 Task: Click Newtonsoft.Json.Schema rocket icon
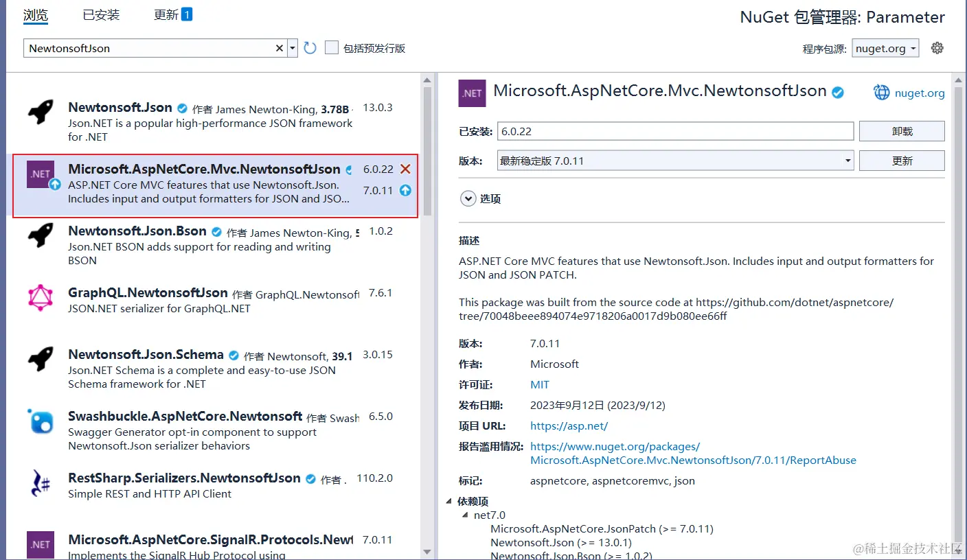(41, 360)
